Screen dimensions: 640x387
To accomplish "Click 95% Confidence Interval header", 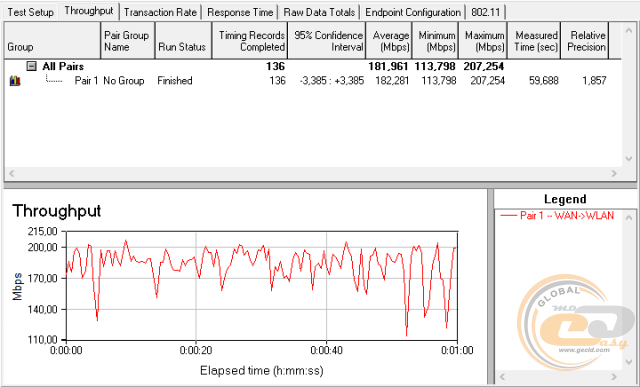I will [x=327, y=40].
